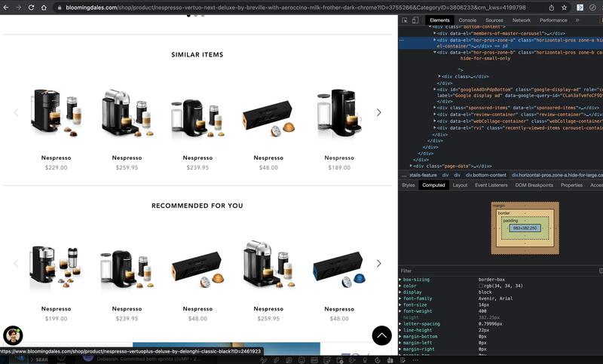Viewport: 603px width, 364px height.
Task: Expand the font-family computed property
Action: [400, 298]
